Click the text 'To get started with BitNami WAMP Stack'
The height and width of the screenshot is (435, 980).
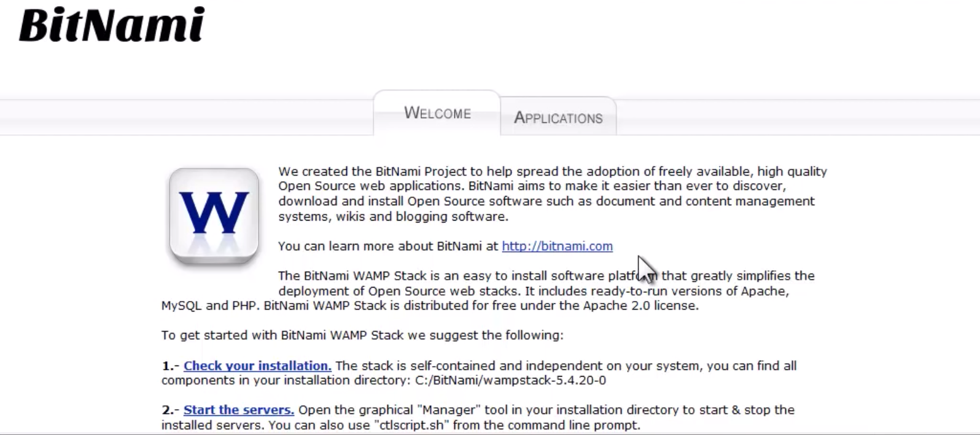282,335
